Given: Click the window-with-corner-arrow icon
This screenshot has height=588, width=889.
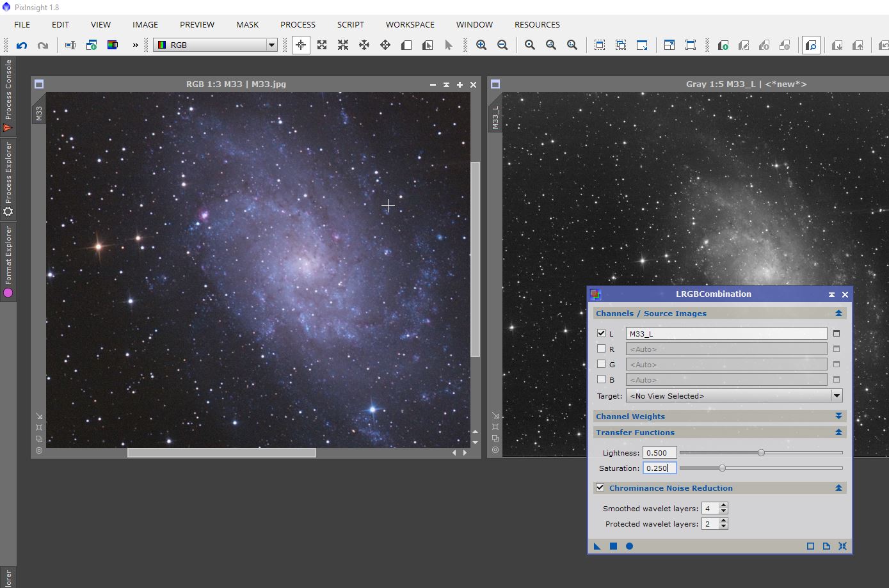Looking at the screenshot, I should click(x=642, y=45).
